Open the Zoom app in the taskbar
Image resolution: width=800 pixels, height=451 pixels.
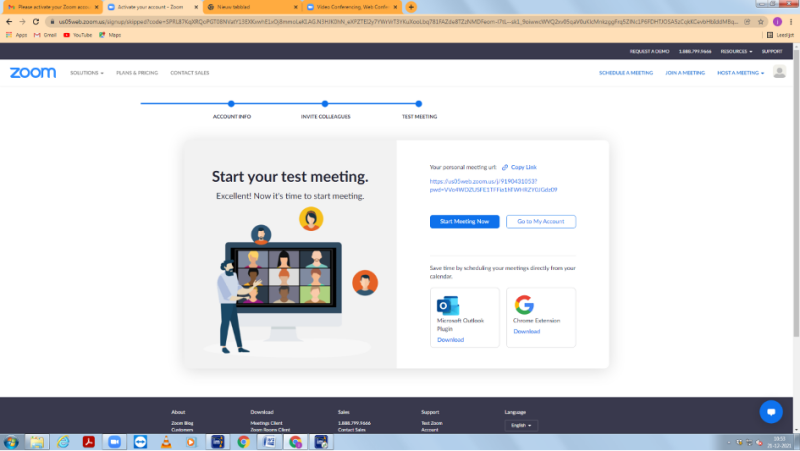click(114, 442)
